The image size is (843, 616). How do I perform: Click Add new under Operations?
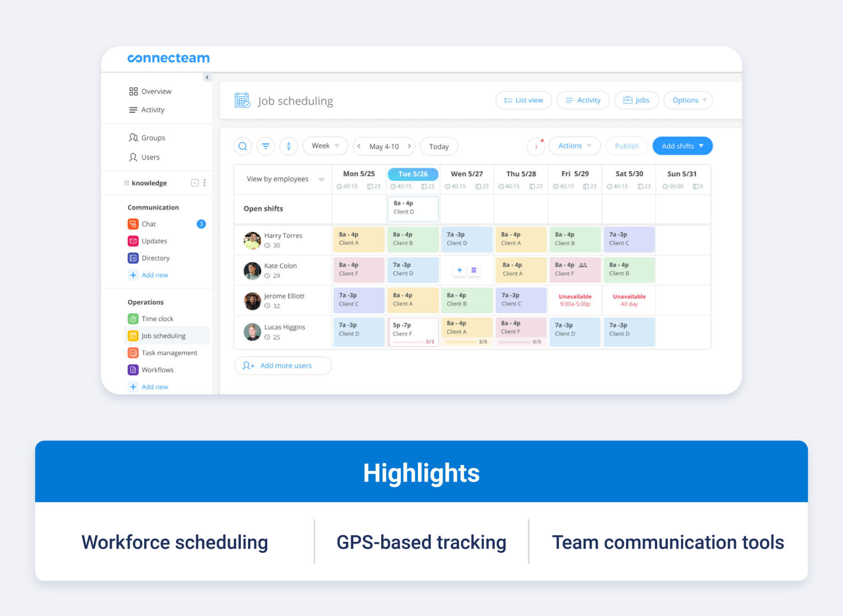(x=149, y=387)
